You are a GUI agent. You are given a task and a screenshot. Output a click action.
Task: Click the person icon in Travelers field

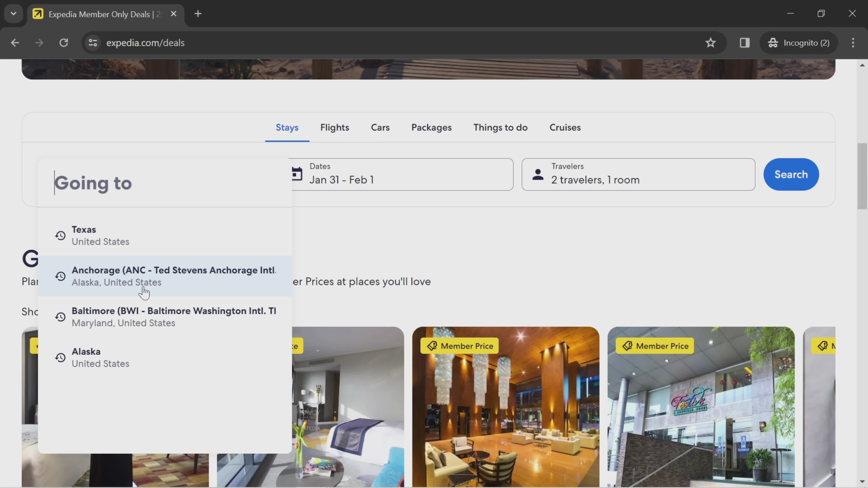(x=538, y=174)
